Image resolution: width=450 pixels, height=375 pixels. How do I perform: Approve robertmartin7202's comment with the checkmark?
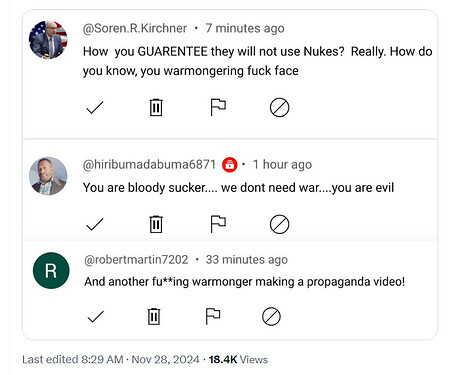96,317
